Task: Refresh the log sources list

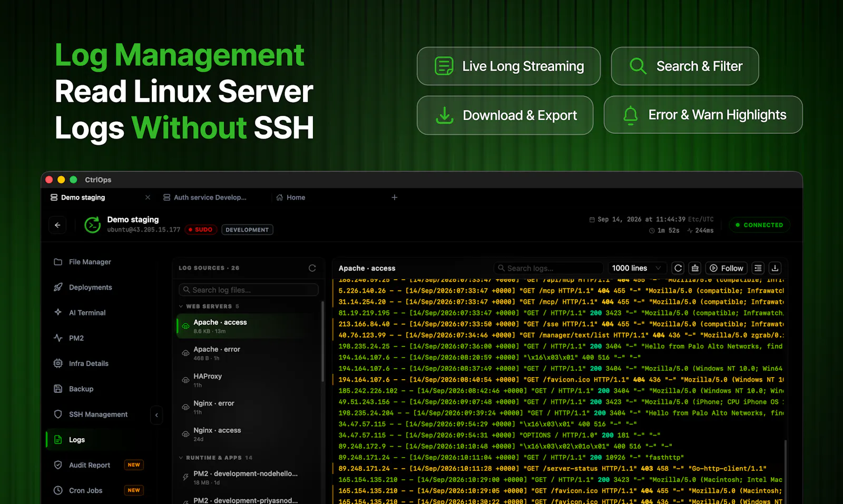Action: point(312,268)
